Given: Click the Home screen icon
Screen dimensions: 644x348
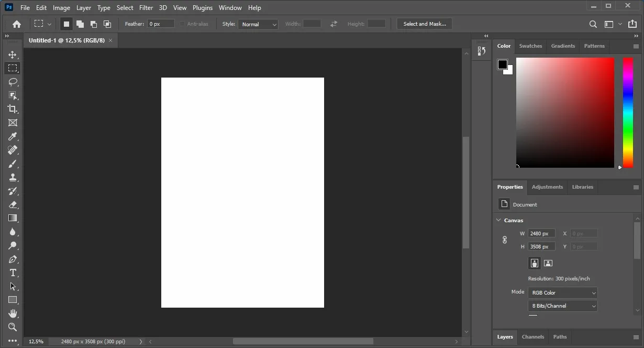Looking at the screenshot, I should (15, 24).
